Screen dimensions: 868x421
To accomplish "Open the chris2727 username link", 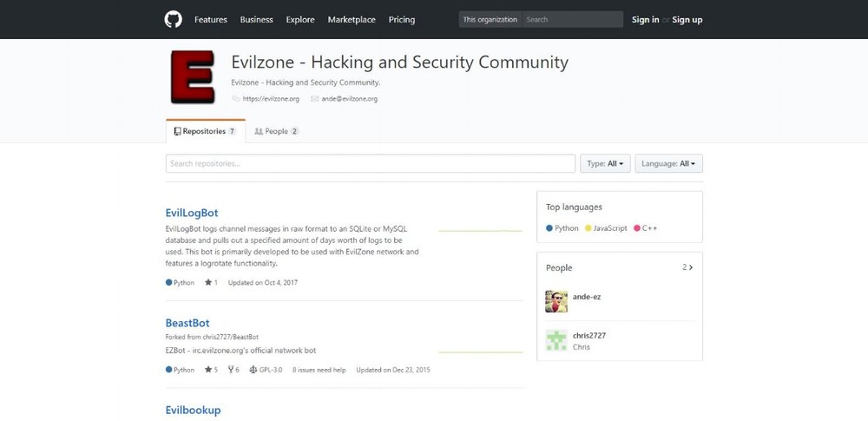I will 589,335.
